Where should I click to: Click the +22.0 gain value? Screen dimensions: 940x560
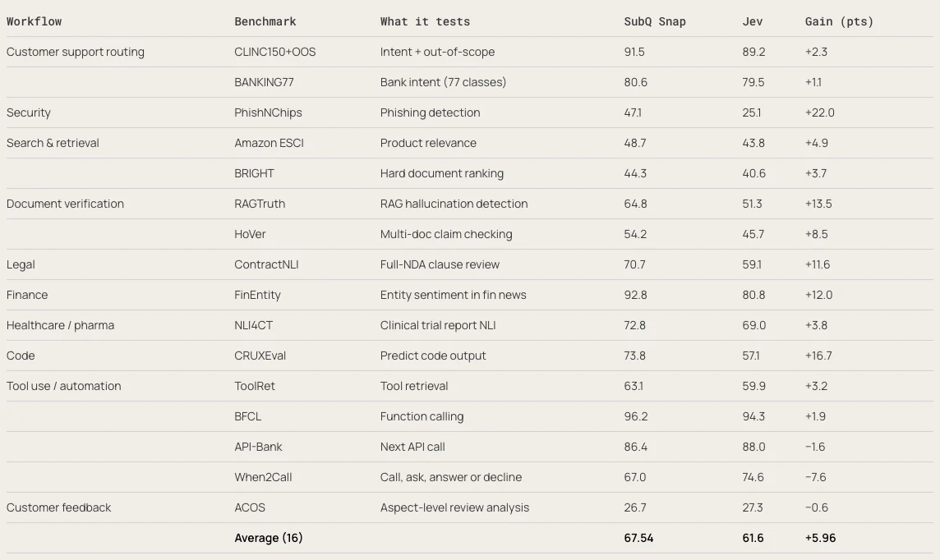tap(819, 112)
